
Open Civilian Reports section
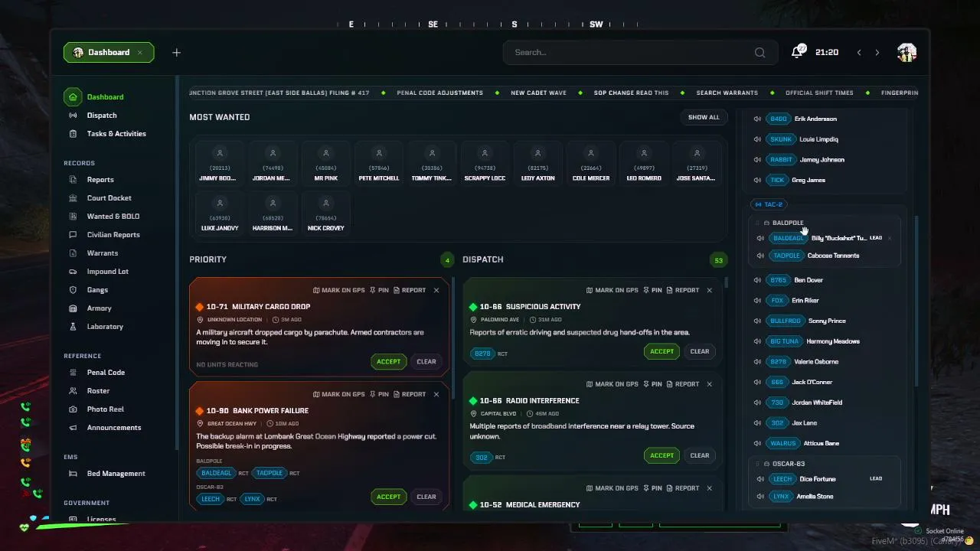click(x=113, y=235)
